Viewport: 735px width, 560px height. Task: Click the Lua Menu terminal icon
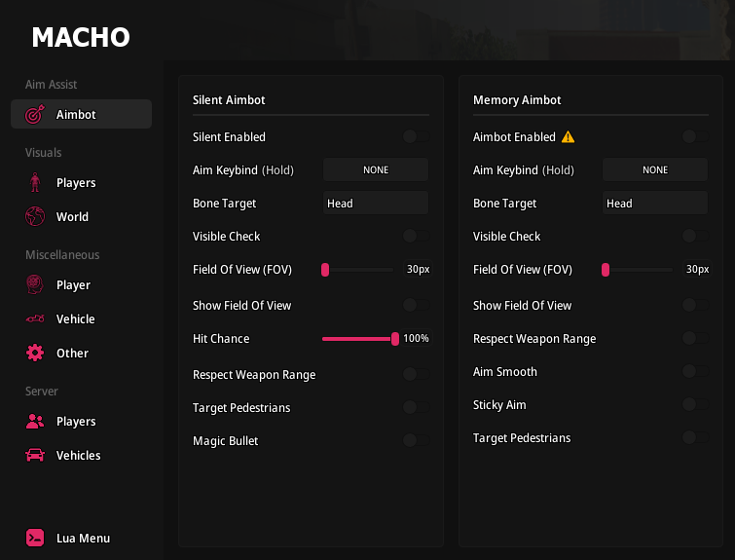click(35, 539)
